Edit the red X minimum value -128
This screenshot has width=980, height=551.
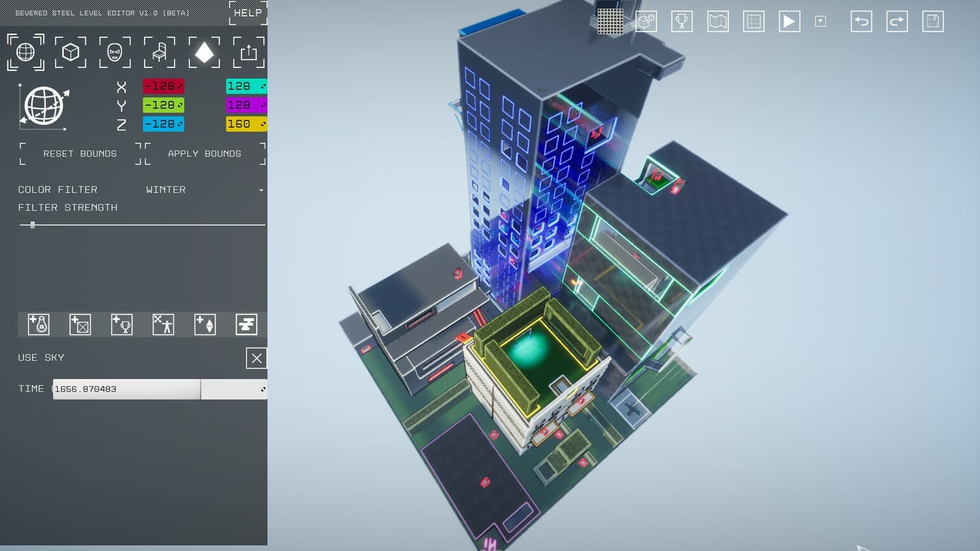tap(164, 86)
